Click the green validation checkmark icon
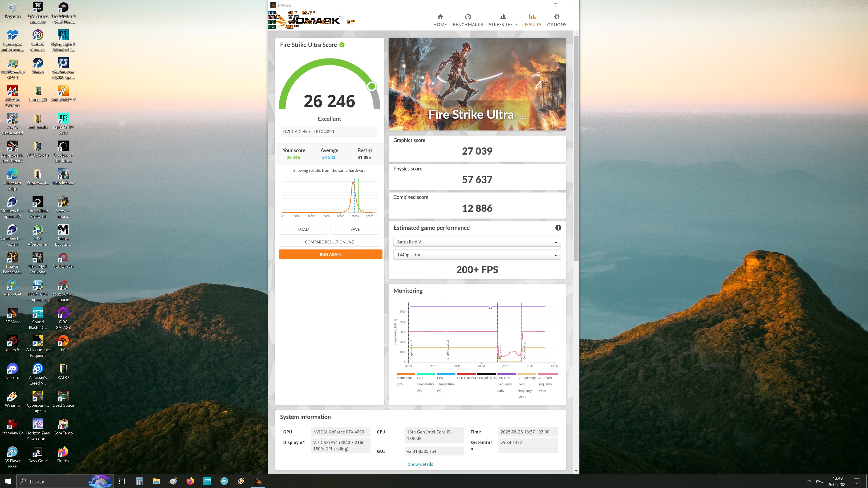Viewport: 868px width, 488px height. click(342, 45)
